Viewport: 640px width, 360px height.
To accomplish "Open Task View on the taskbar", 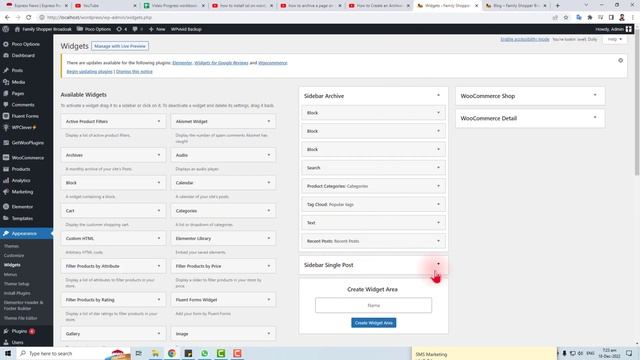I will (139, 353).
